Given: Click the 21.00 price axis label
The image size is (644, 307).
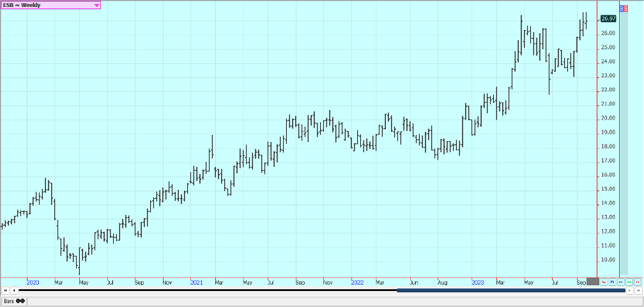Looking at the screenshot, I should pos(609,104).
